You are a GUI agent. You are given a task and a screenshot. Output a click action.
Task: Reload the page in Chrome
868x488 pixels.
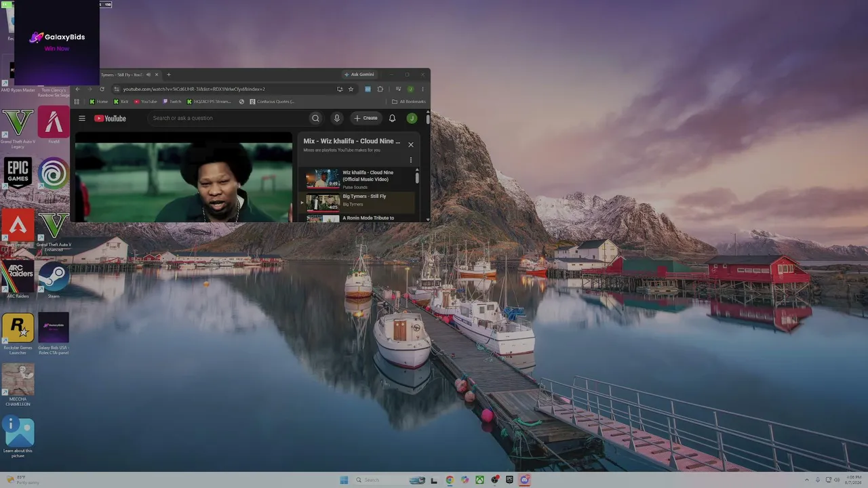(x=102, y=89)
